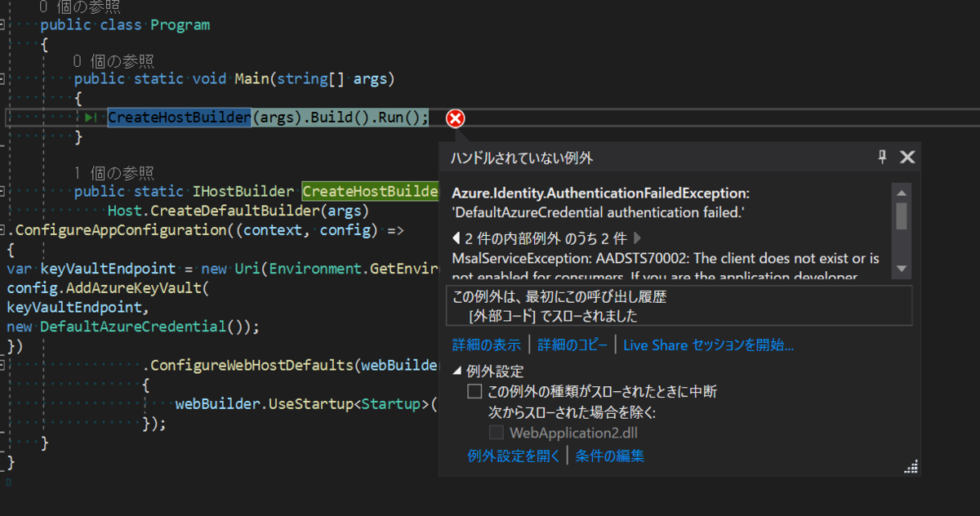The width and height of the screenshot is (980, 516).
Task: Open 例外設定を開く link
Action: [514, 456]
